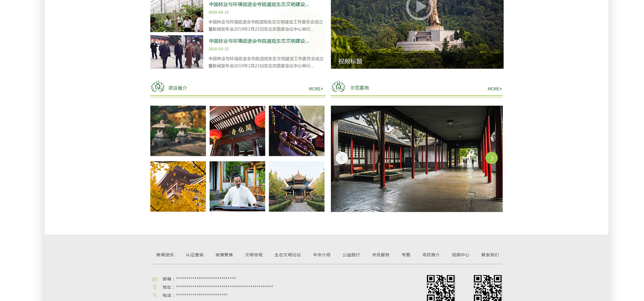Play the video with the play button
Viewport: 644px width, 301px height.
point(417,7)
